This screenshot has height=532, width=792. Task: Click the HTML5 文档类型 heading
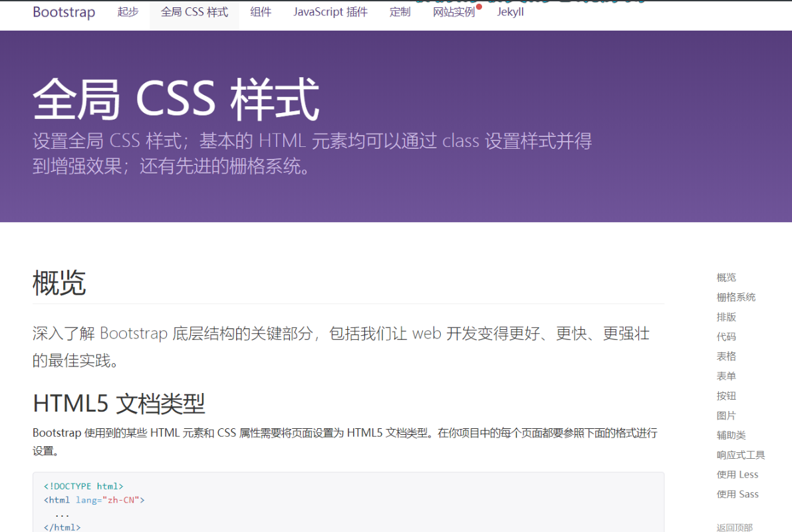coord(118,404)
